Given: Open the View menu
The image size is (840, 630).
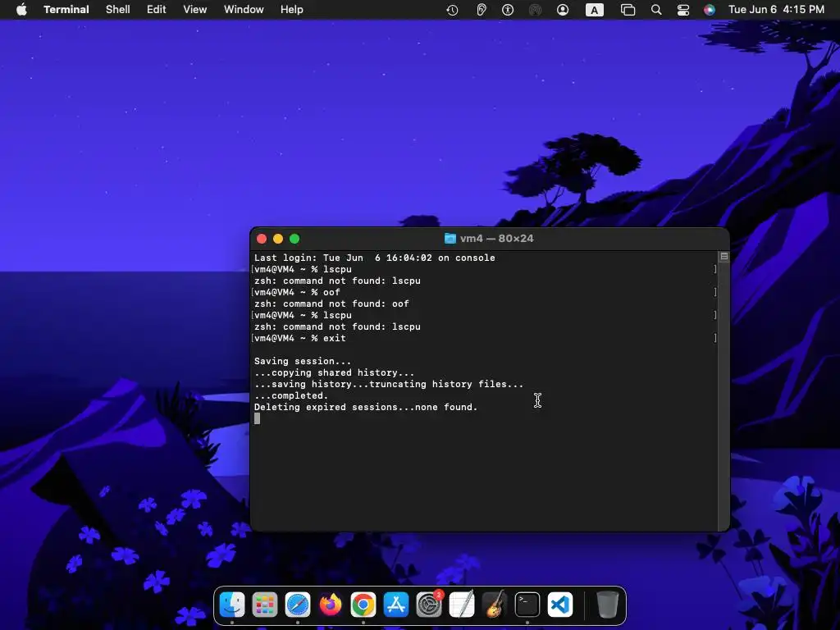Looking at the screenshot, I should (195, 10).
